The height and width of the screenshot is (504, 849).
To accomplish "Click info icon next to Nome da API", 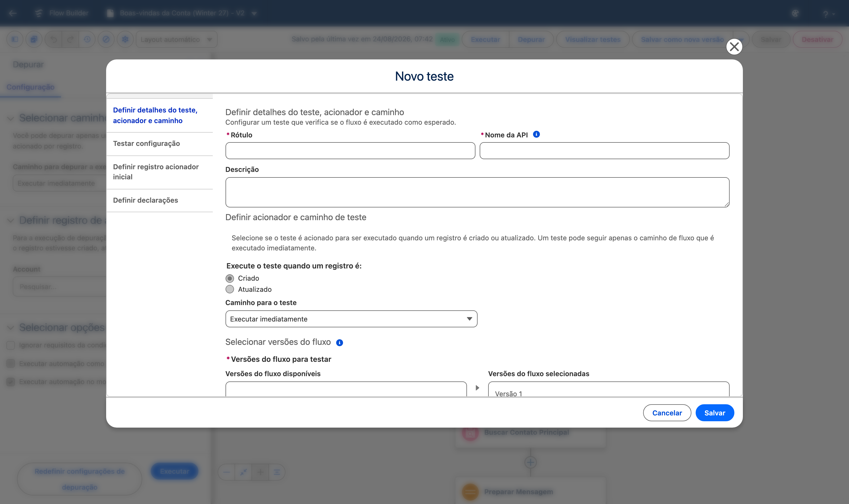I will point(536,134).
